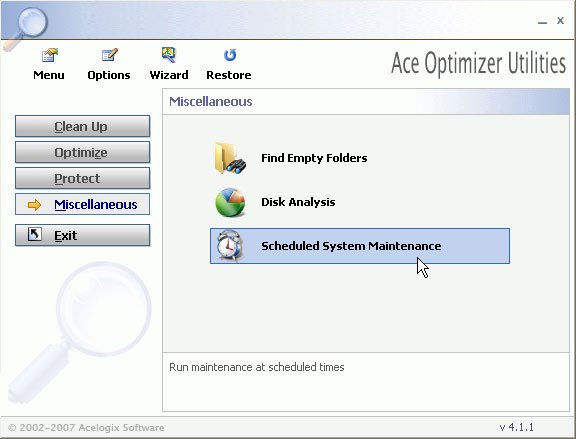Click the Acelogix Software copyright text
Screen dimensions: 576x439
coord(86,428)
